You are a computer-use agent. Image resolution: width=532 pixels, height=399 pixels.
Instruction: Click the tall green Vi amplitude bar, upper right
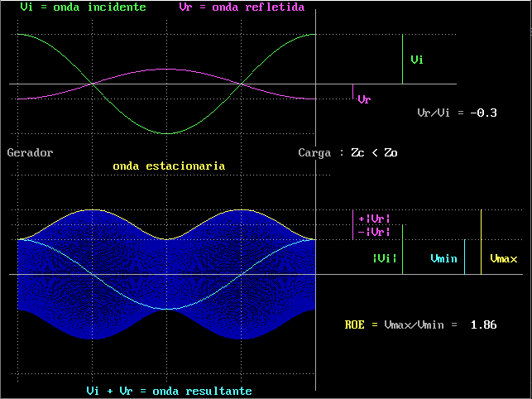coord(402,59)
